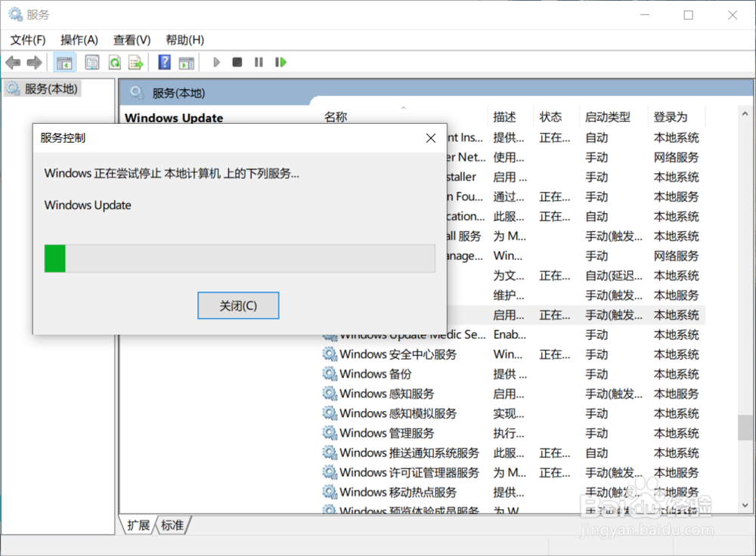Sort by the 登录为 column header

point(670,117)
